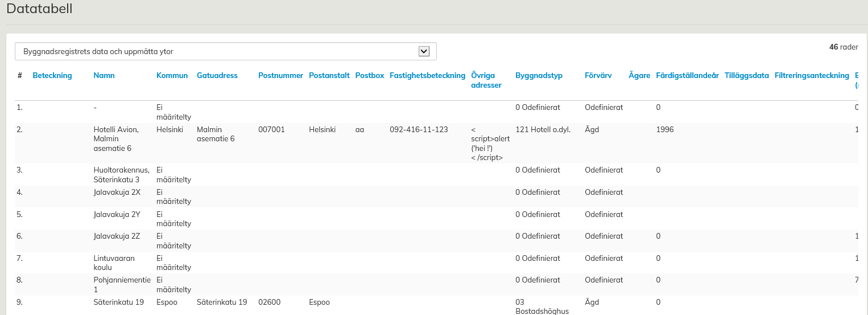This screenshot has width=868, height=315.
Task: Sort by the Kommun column
Action: point(172,76)
